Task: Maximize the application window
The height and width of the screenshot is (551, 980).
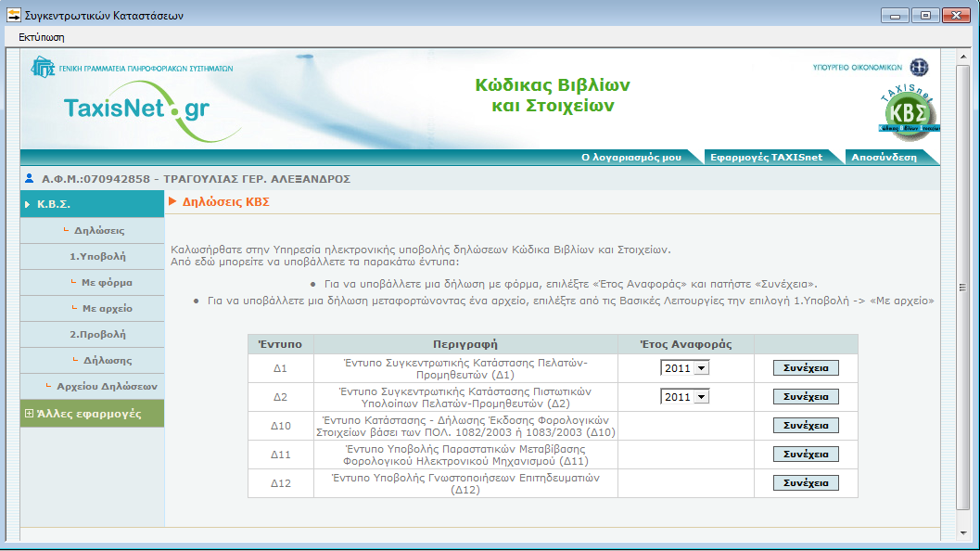Action: pyautogui.click(x=925, y=16)
